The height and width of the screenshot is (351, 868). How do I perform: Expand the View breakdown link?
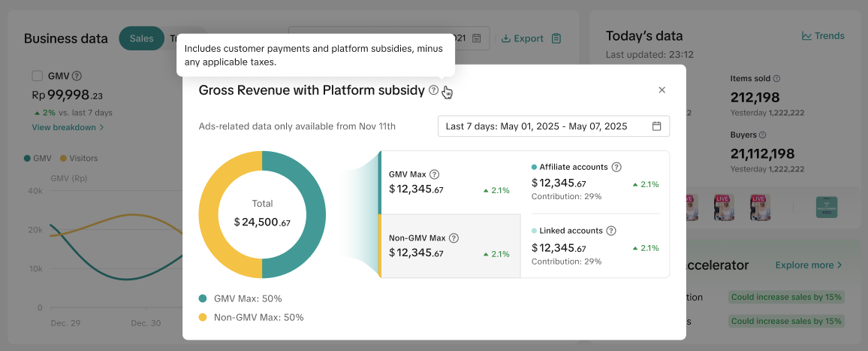pos(68,128)
